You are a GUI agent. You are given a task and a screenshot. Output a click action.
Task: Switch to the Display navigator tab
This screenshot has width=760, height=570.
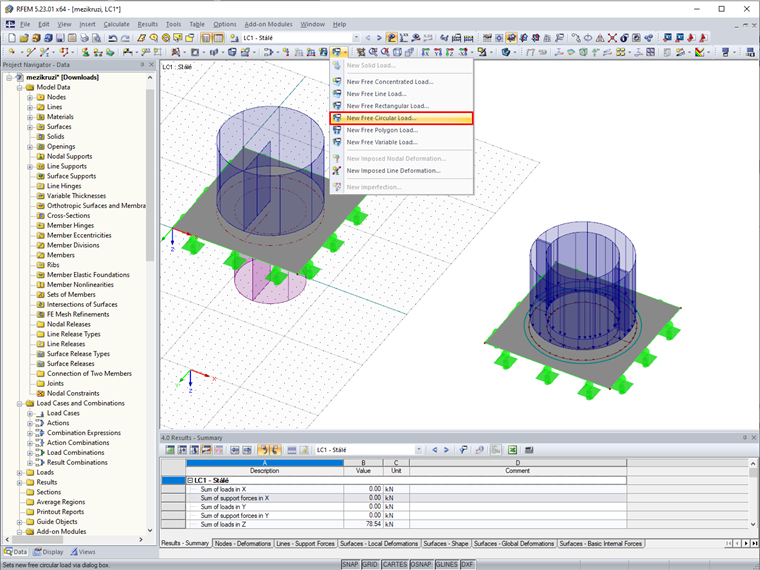[47, 551]
